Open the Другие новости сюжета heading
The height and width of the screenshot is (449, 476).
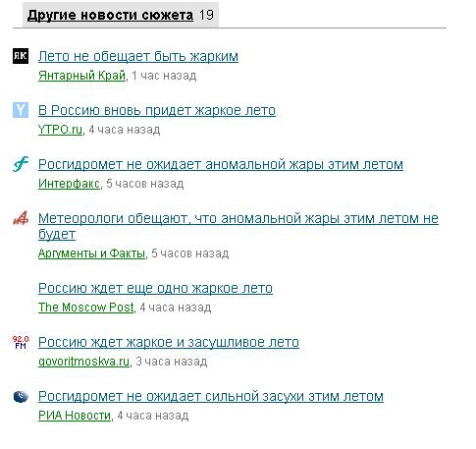pyautogui.click(x=110, y=15)
